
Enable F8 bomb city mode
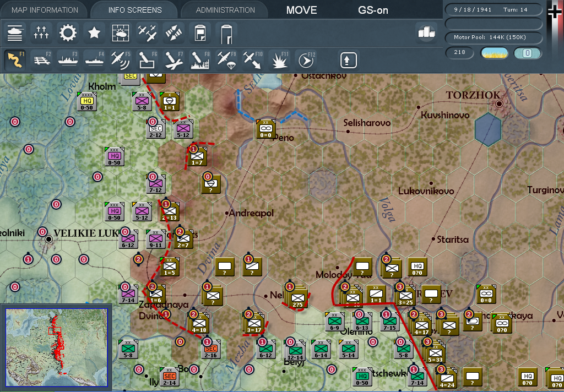coord(200,59)
